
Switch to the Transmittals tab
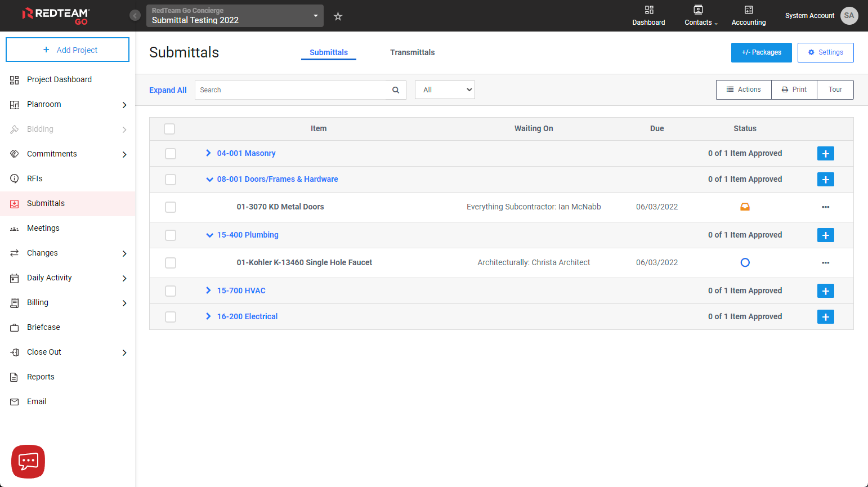pos(413,52)
